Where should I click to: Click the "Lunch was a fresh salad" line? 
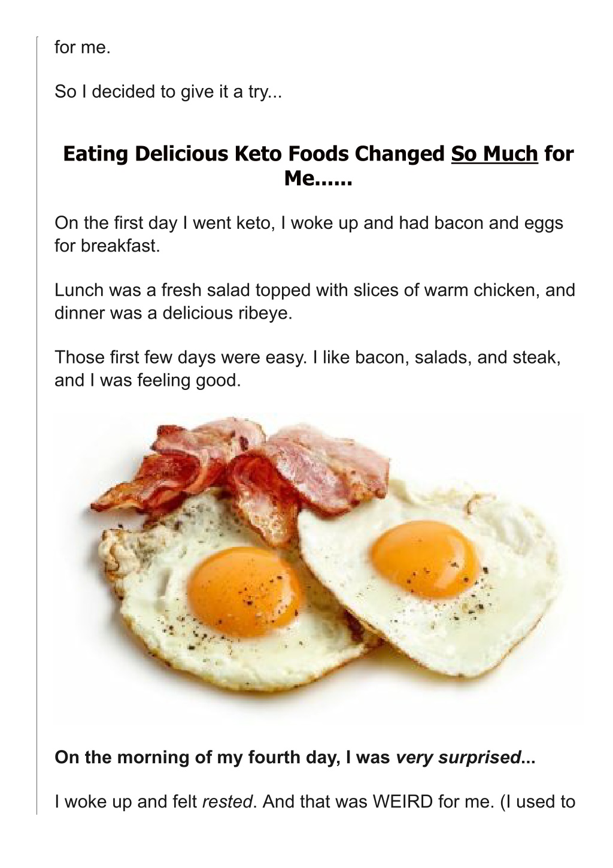pos(315,290)
